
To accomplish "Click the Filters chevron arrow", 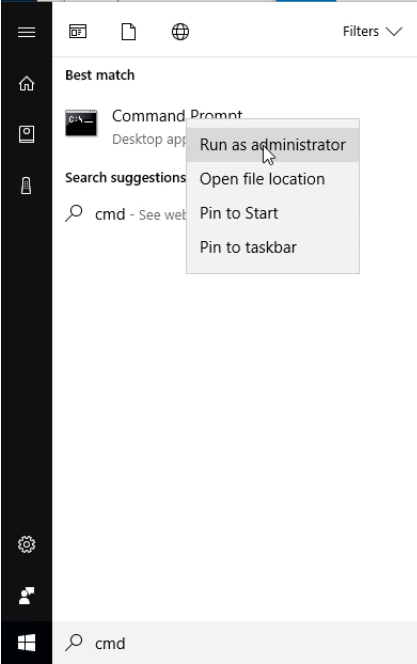I will (394, 32).
